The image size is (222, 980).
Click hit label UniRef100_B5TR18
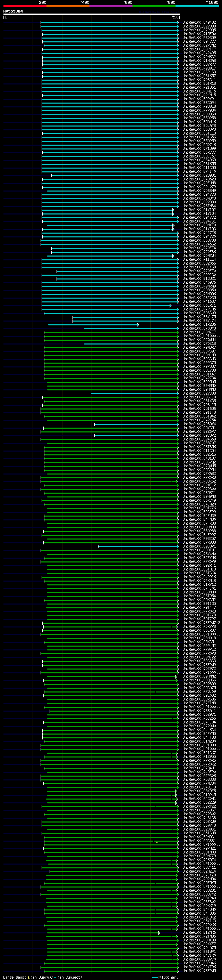pyautogui.click(x=199, y=84)
